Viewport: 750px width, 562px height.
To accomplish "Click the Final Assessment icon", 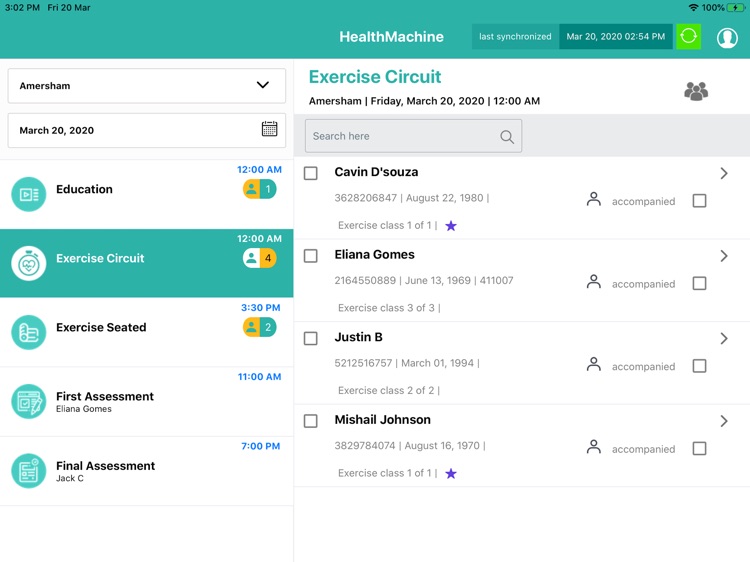I will 29,471.
